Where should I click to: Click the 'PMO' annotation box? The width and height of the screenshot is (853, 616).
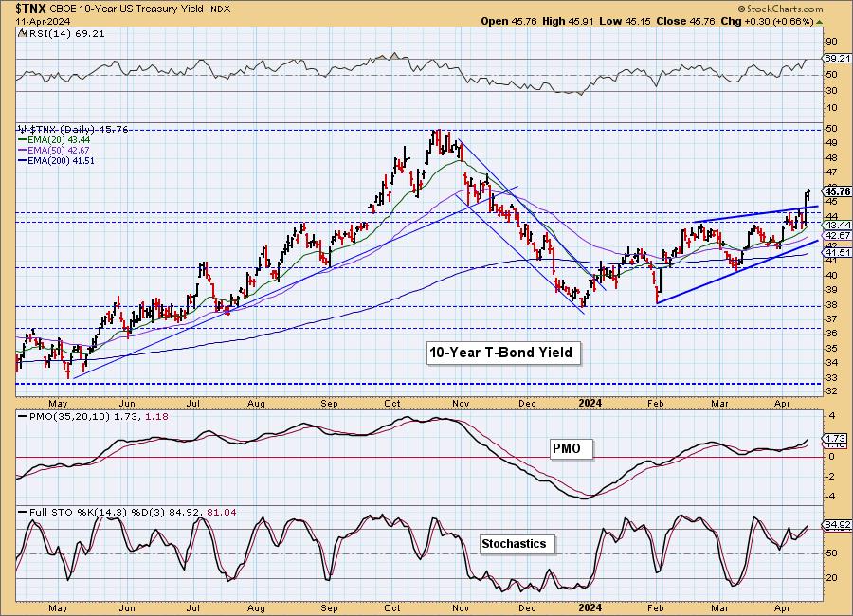(x=571, y=449)
